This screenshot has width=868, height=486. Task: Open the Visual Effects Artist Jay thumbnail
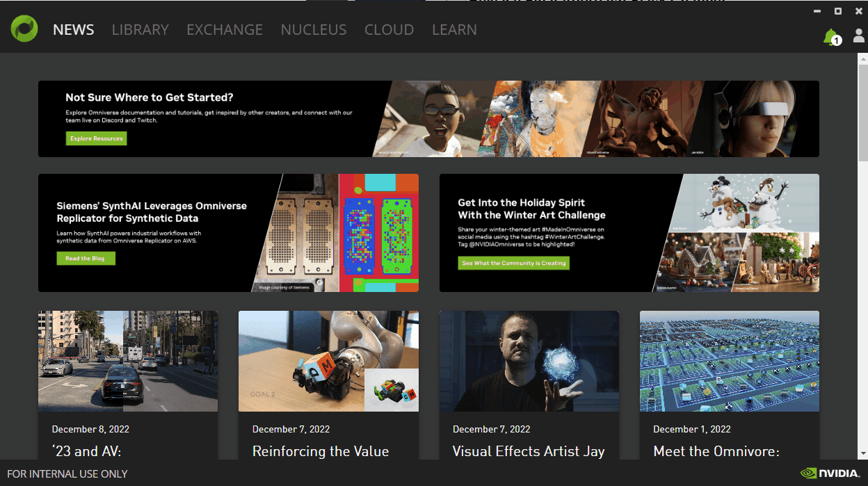coord(529,361)
